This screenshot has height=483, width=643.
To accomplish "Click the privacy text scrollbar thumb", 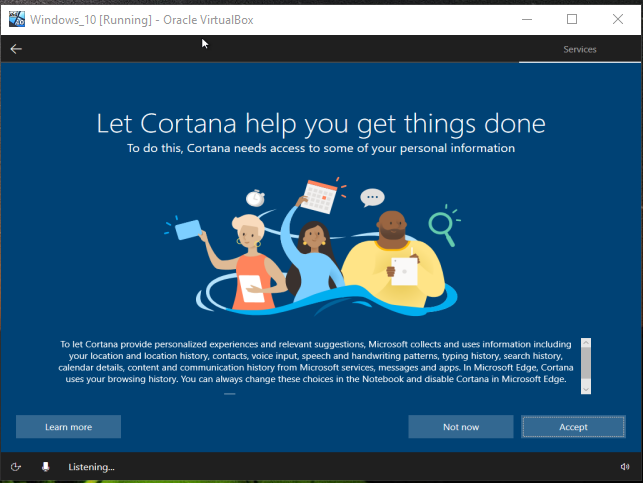I will [x=586, y=362].
